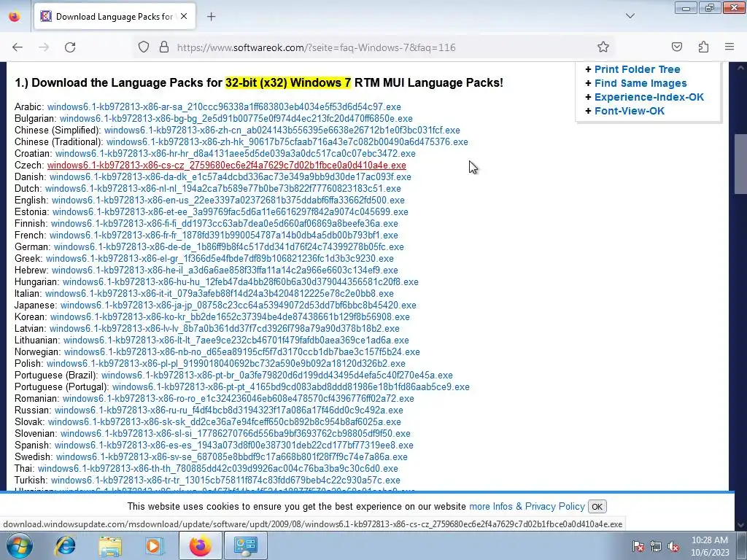Viewport: 747px width, 560px height.
Task: Open more Infos & Privacy Policy link
Action: pos(527,506)
